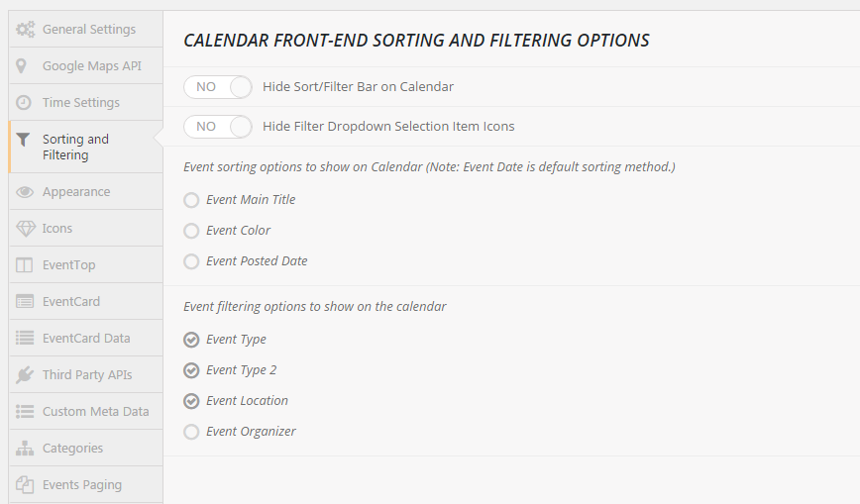Uncheck the Event Type 2 filter

point(191,370)
